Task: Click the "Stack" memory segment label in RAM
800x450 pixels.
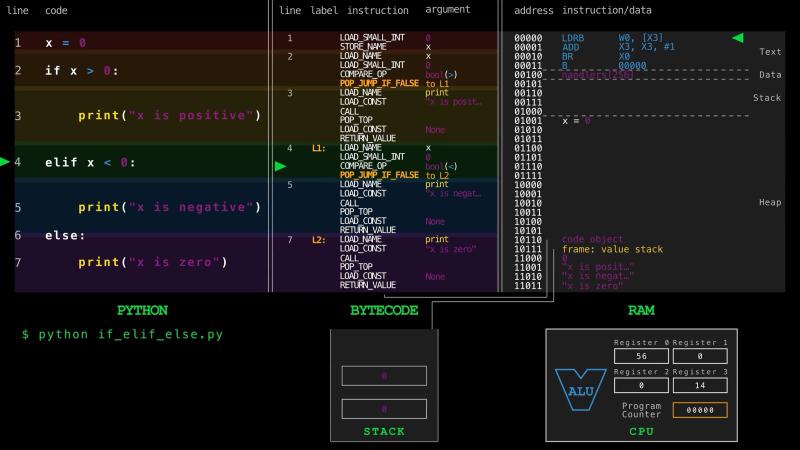Action: coord(767,97)
